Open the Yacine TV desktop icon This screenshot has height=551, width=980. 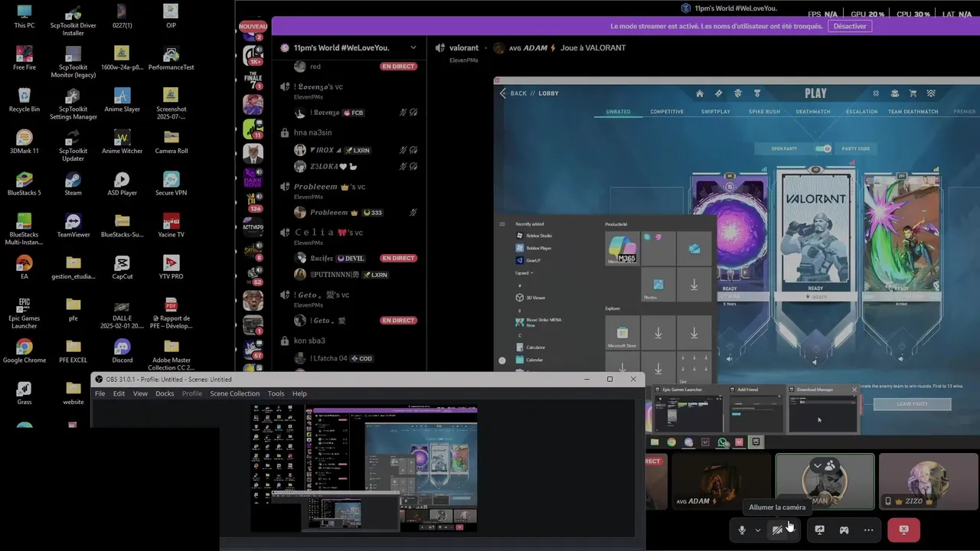pyautogui.click(x=171, y=225)
